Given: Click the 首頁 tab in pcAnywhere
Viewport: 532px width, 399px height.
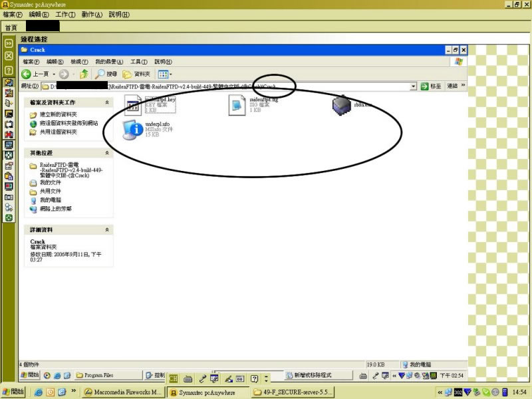Looking at the screenshot, I should click(x=11, y=27).
